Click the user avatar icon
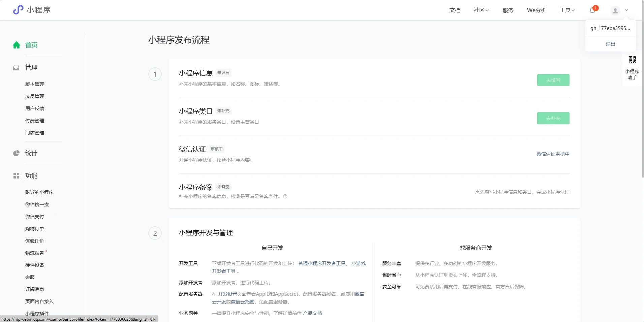The height and width of the screenshot is (322, 644). 615,10
